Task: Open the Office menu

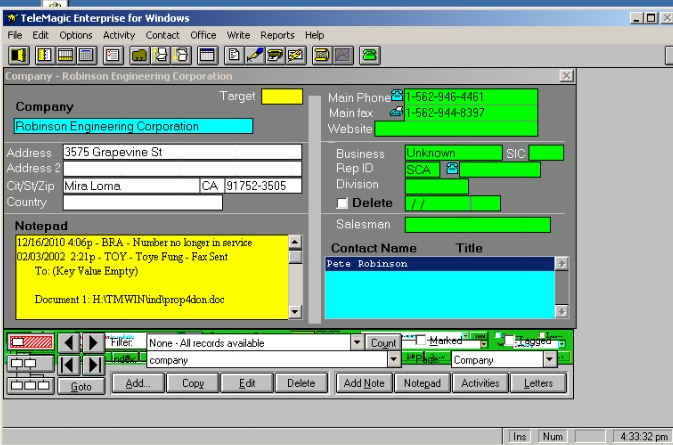Action: pos(203,35)
